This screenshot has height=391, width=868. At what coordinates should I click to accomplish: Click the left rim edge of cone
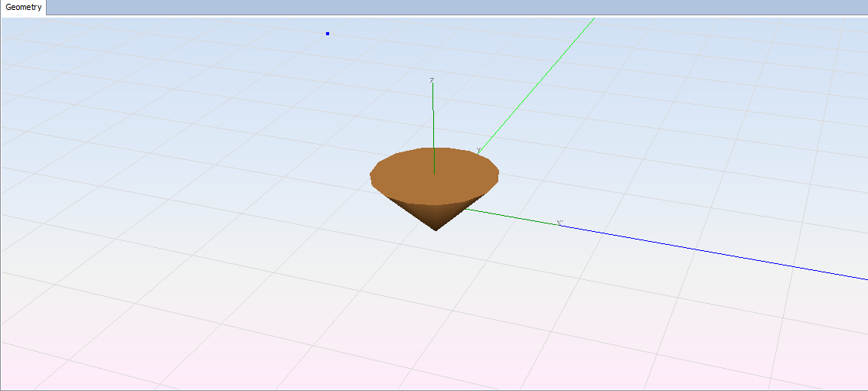coord(371,178)
